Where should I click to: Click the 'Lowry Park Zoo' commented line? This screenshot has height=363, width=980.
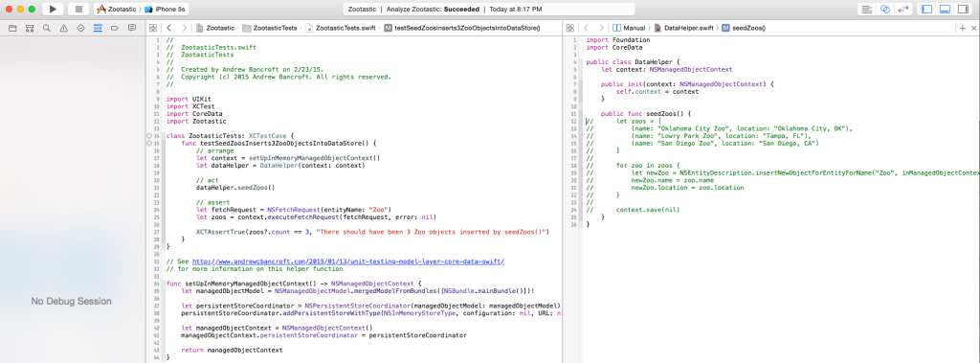click(721, 136)
